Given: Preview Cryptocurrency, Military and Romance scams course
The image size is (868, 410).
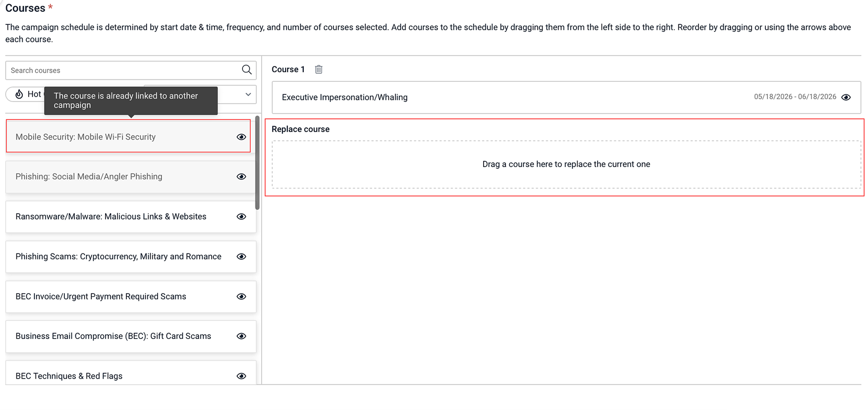Looking at the screenshot, I should coord(241,257).
